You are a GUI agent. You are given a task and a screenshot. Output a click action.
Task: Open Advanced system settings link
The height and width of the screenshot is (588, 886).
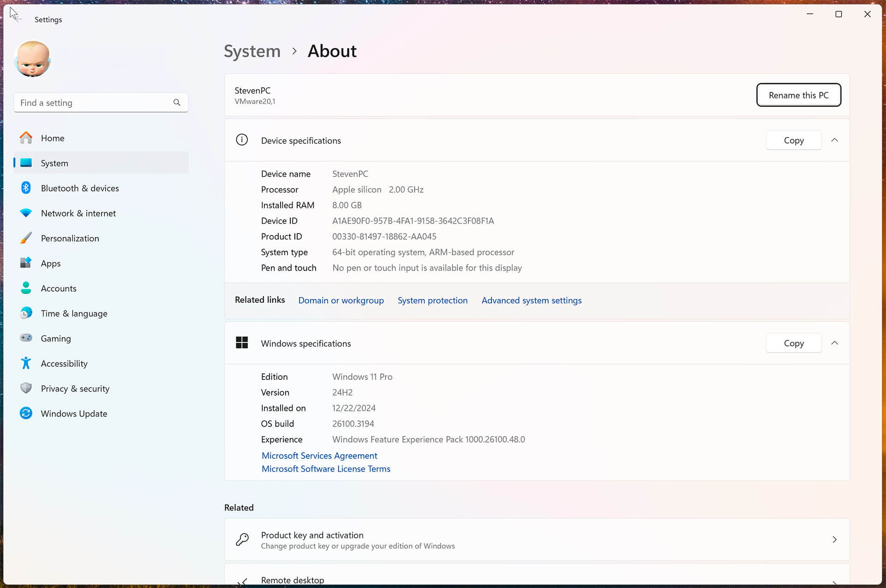pos(532,300)
